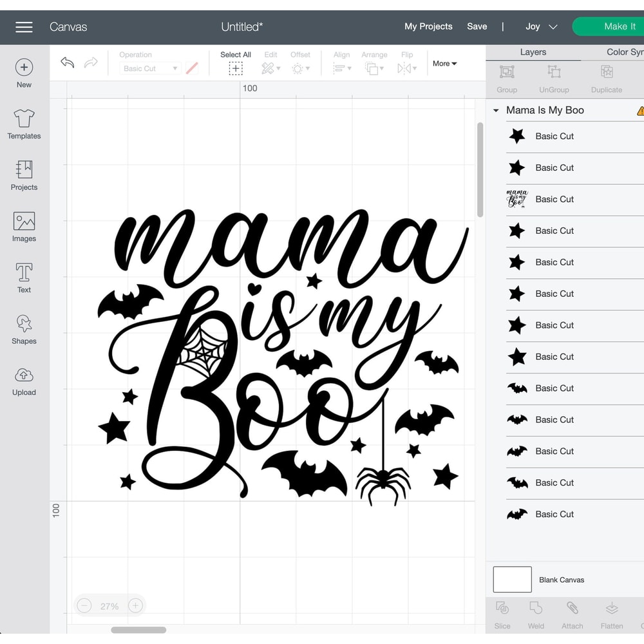Open the hamburger menu

pyautogui.click(x=24, y=26)
